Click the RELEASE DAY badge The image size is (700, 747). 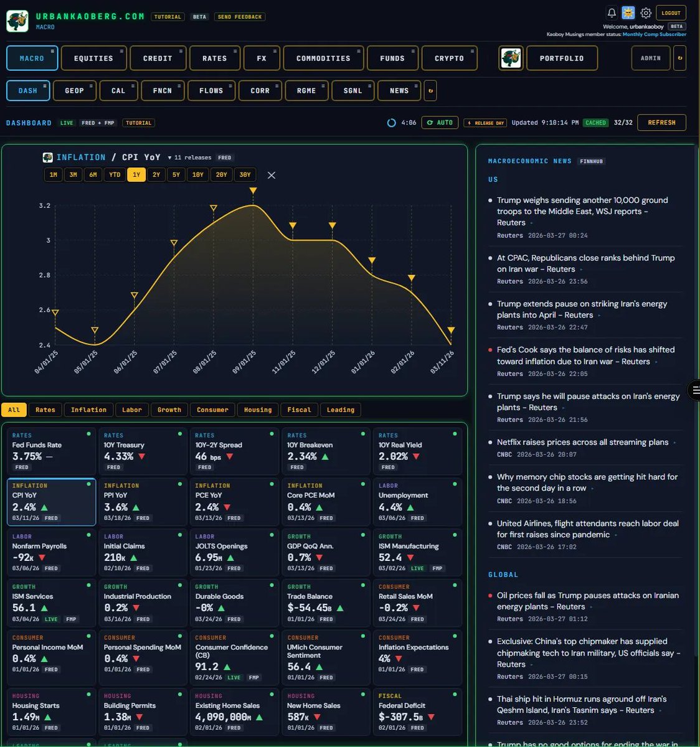[x=485, y=123]
